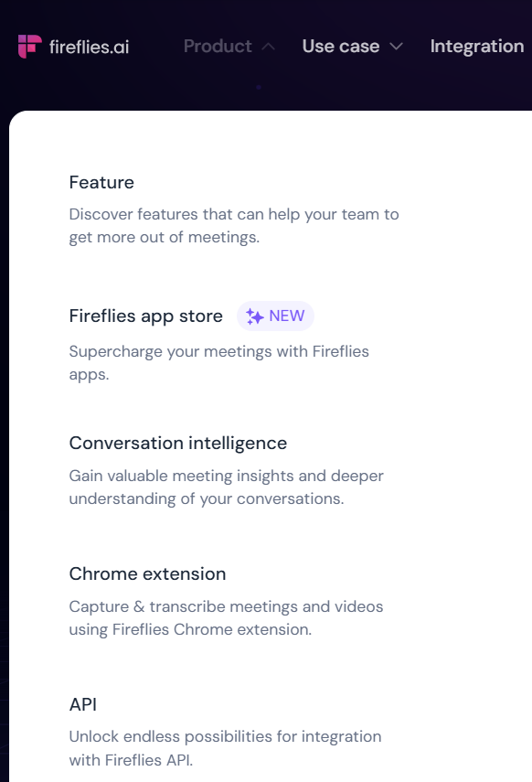
Task: Click the Fireflies pink logo icon
Action: 30,47
